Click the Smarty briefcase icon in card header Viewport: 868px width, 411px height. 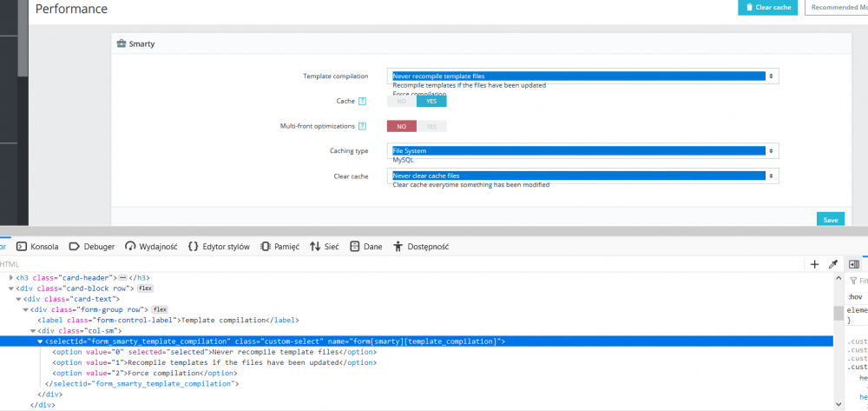pyautogui.click(x=122, y=43)
